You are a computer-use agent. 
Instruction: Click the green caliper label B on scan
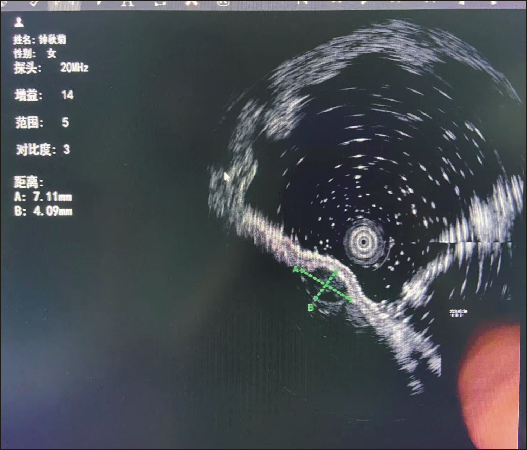311,307
